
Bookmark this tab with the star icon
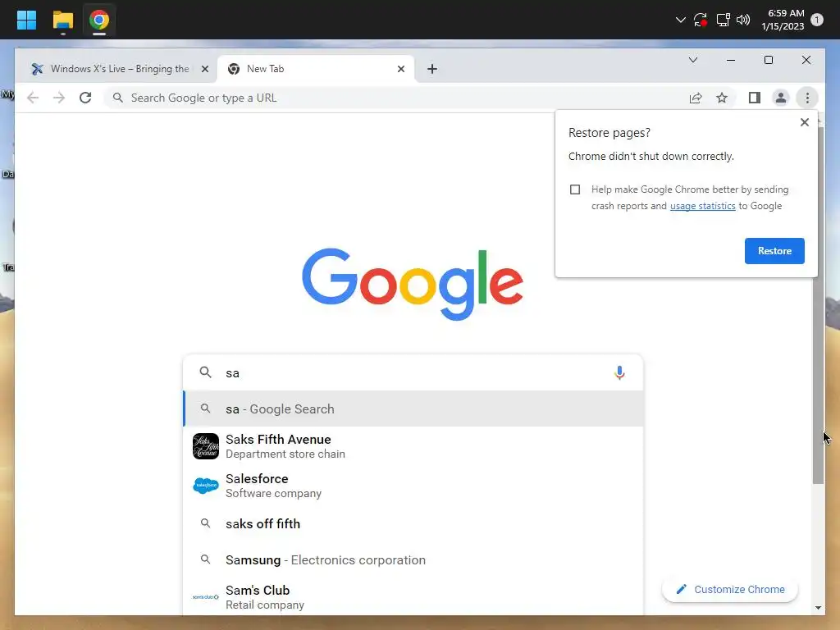[722, 98]
